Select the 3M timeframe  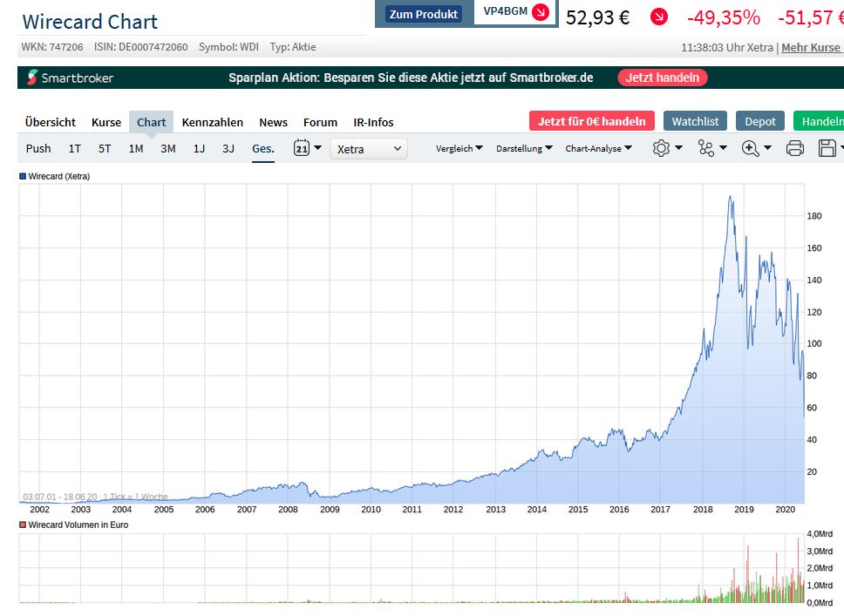[168, 148]
